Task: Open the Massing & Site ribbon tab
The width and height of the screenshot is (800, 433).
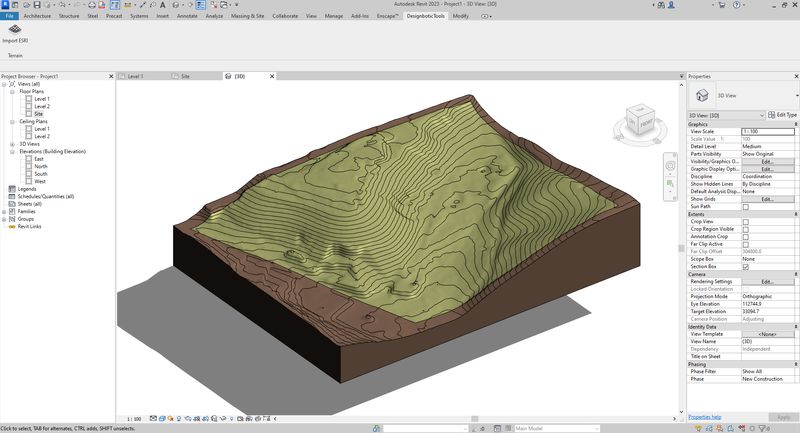Action: click(247, 16)
